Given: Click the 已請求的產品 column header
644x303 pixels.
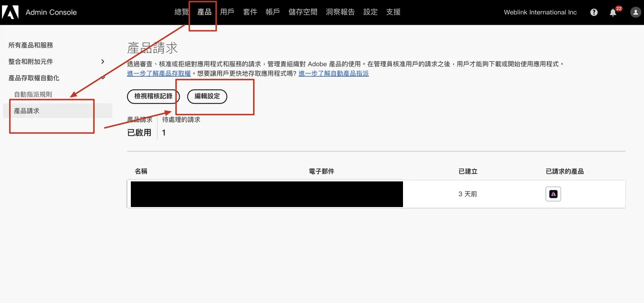Looking at the screenshot, I should (565, 171).
